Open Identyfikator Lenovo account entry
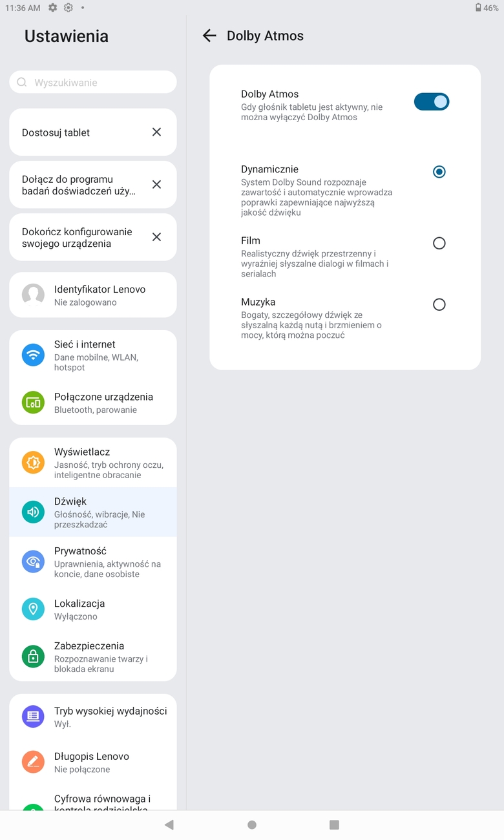Screen dimensions: 504x840 [x=93, y=295]
